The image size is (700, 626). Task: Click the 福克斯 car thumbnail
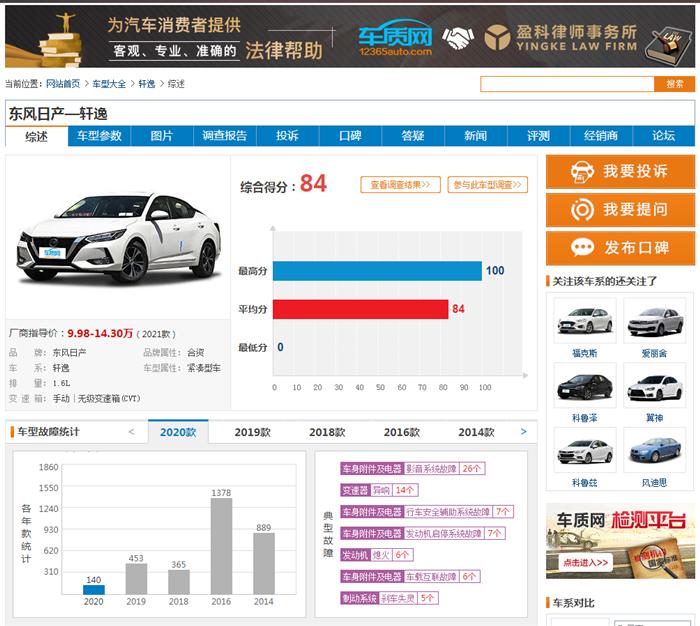click(585, 321)
